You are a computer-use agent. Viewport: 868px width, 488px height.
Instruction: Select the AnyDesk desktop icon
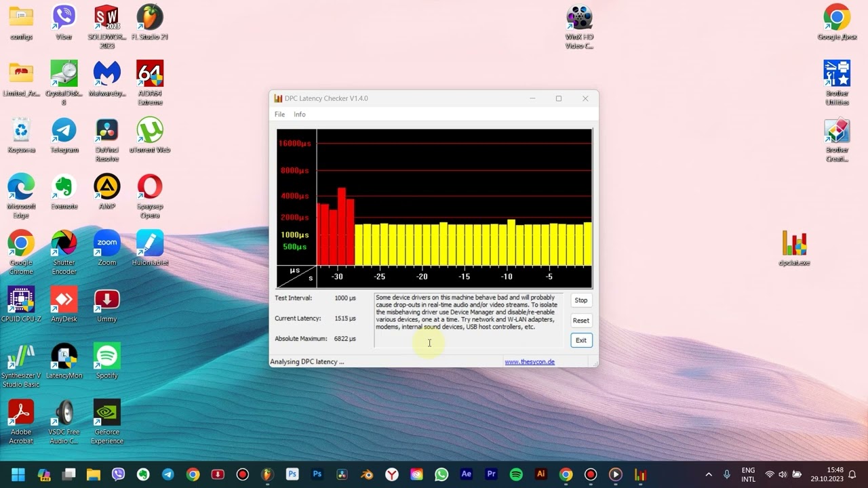pyautogui.click(x=64, y=304)
